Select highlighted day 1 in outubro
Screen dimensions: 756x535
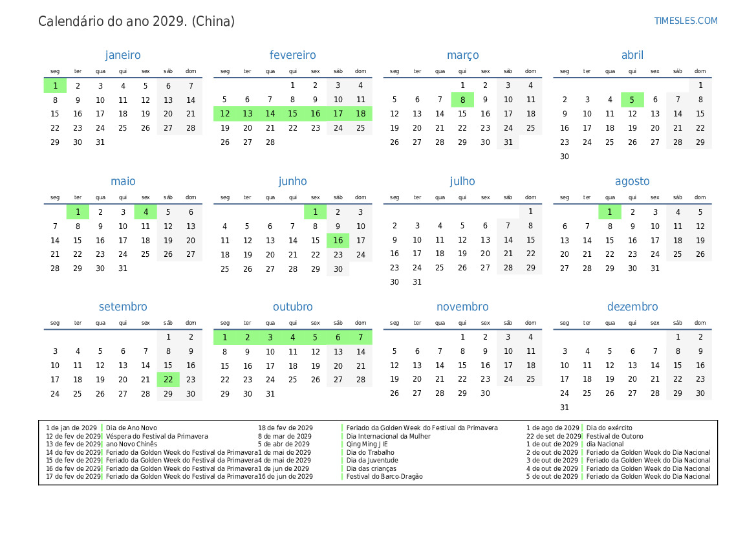pyautogui.click(x=224, y=337)
